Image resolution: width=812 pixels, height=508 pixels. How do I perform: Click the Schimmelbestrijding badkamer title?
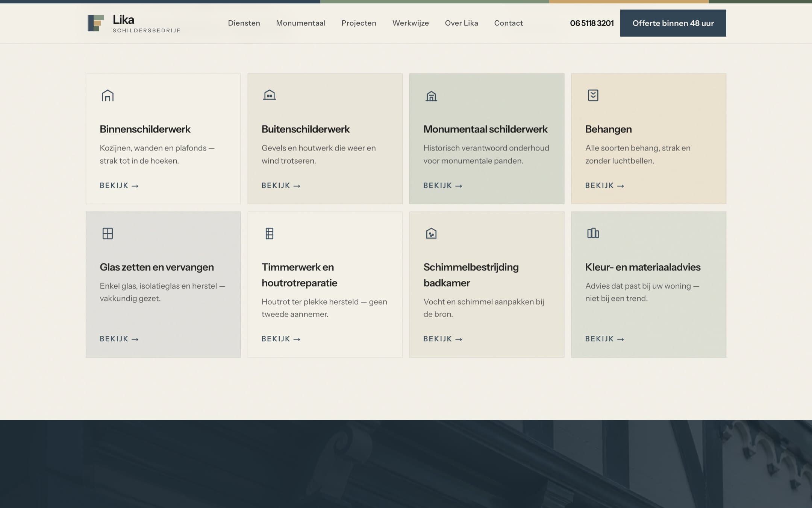tap(471, 275)
